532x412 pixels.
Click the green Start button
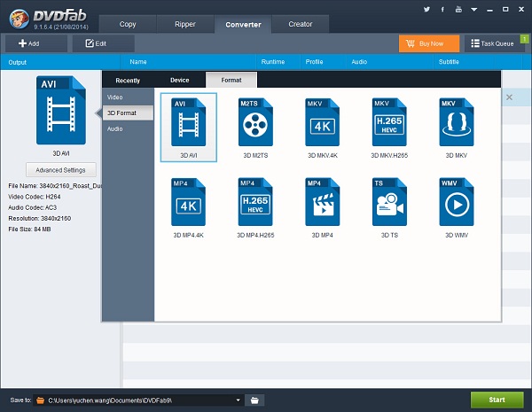497,400
